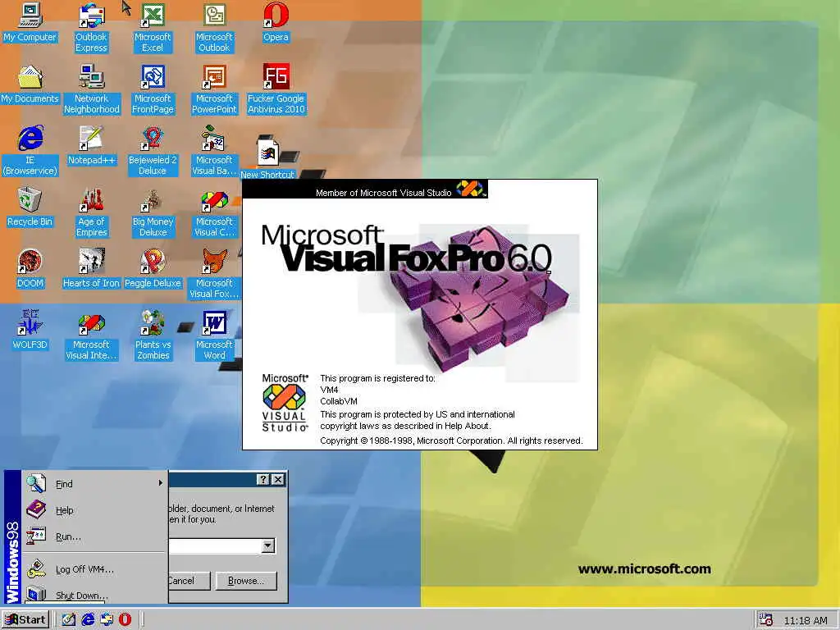
Task: Expand the Find submenu arrow
Action: [x=160, y=483]
